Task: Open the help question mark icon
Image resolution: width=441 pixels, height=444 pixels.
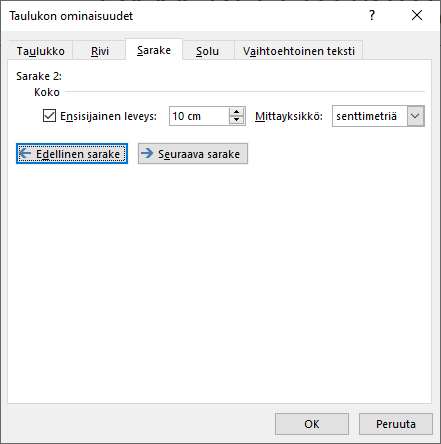Action: coord(372,15)
